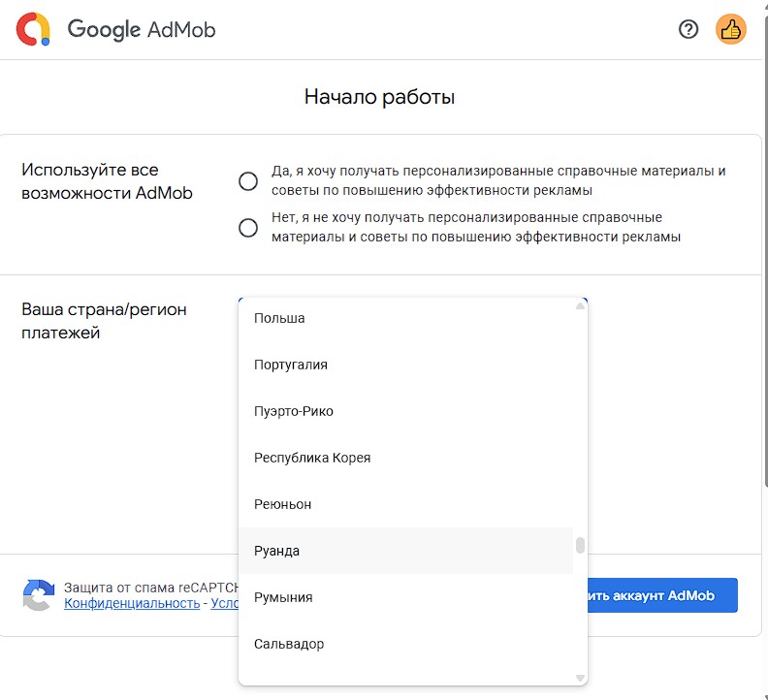Select Реюньон as the payment country
Screen dimensions: 768x700
(x=405, y=504)
